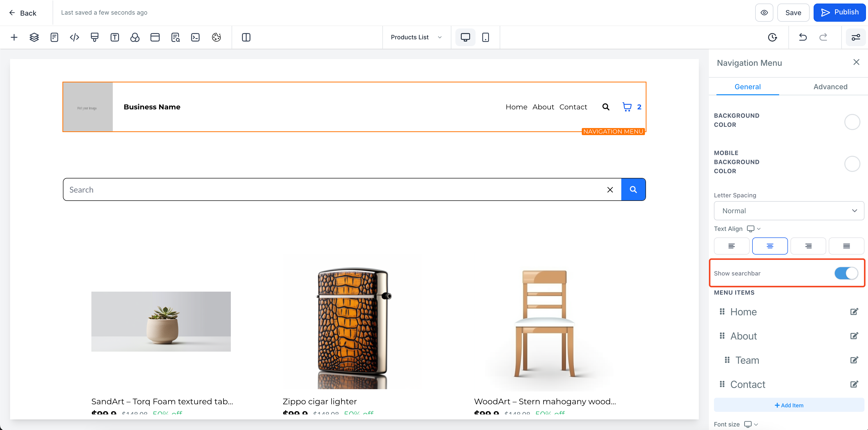Click the Search input field
868x430 pixels.
coord(334,190)
